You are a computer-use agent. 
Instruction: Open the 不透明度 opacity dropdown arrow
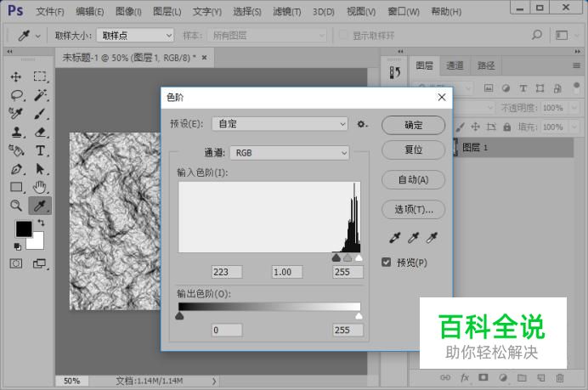tap(574, 108)
